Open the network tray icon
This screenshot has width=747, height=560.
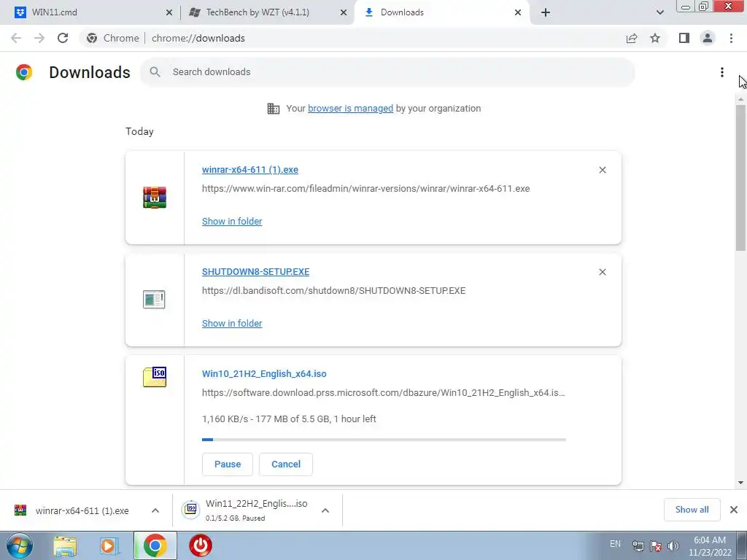(638, 546)
